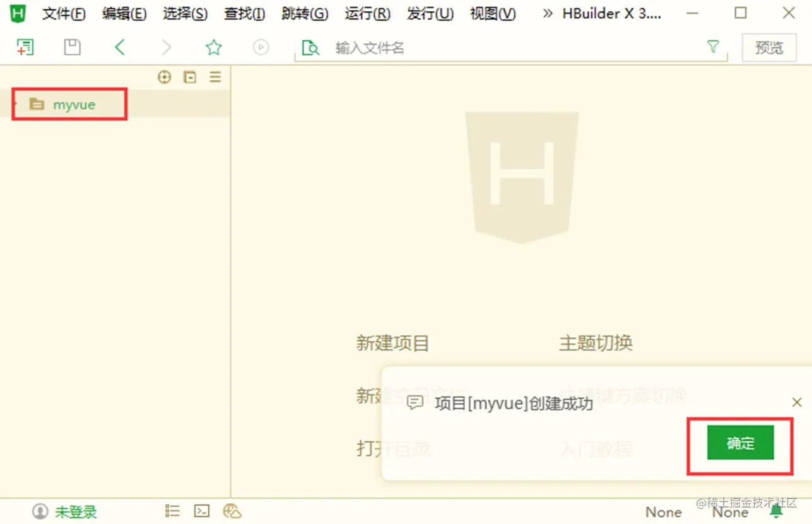Click the palette icon in status bar
Screen dimensions: 812x524
(x=232, y=511)
